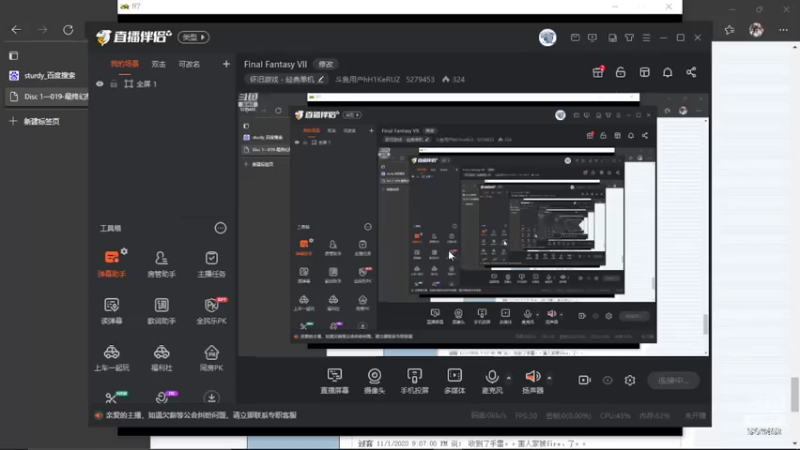This screenshot has width=800, height=450.
Task: Start recording with camcorder icon
Action: pos(585,380)
